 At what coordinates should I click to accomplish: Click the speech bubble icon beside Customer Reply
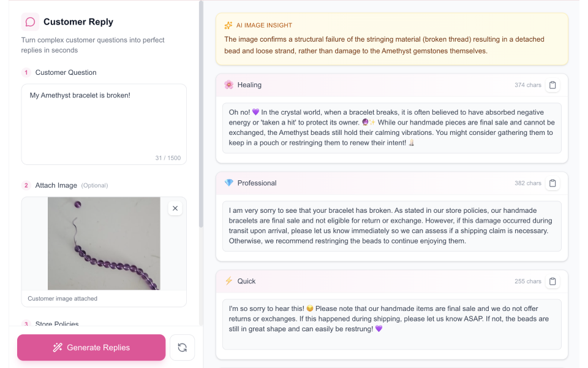[29, 21]
